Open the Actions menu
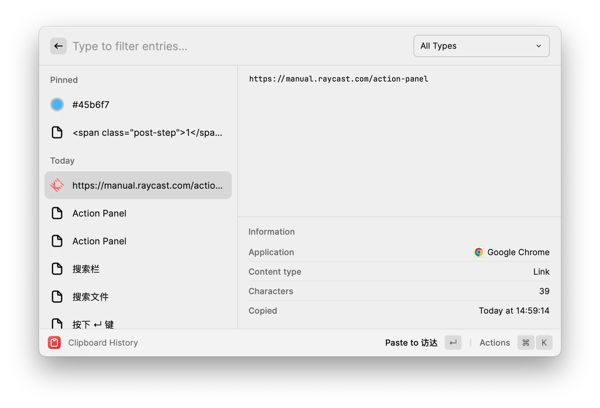This screenshot has height=408, width=600. coord(494,343)
